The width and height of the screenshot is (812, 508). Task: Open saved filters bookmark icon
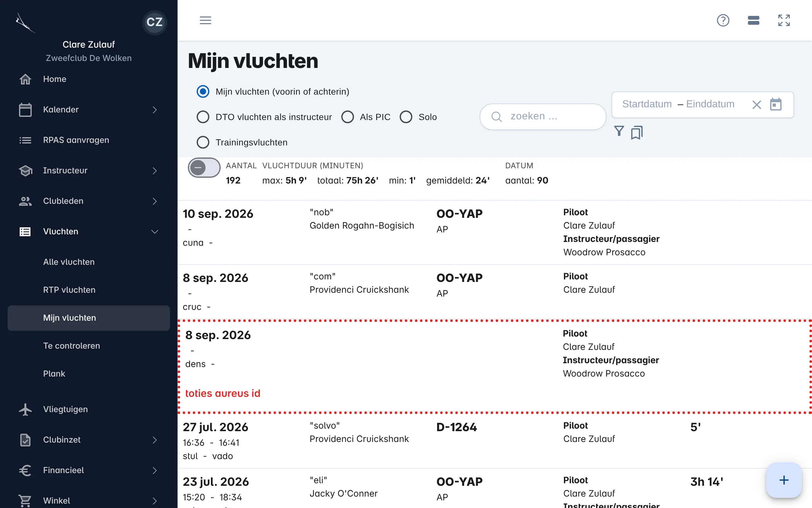click(x=637, y=133)
